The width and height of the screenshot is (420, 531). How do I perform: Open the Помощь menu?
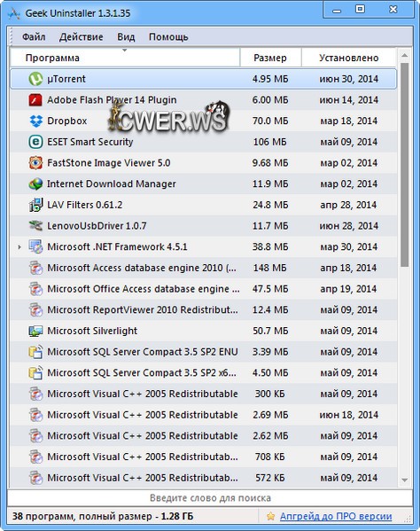(168, 37)
